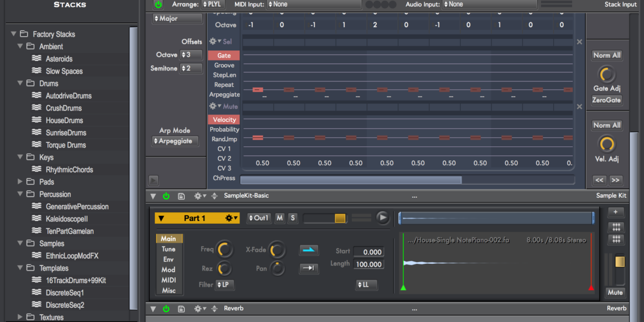Image resolution: width=644 pixels, height=322 pixels.
Task: Select the HouseDrums stack in the browser
Action: click(64, 120)
